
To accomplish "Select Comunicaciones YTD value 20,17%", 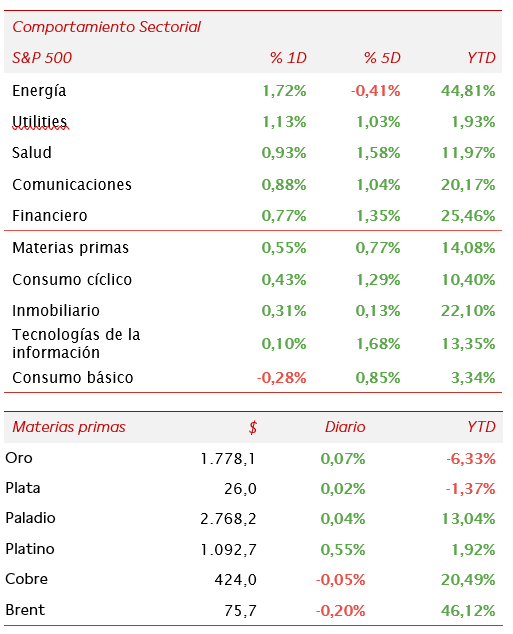I will point(468,185).
